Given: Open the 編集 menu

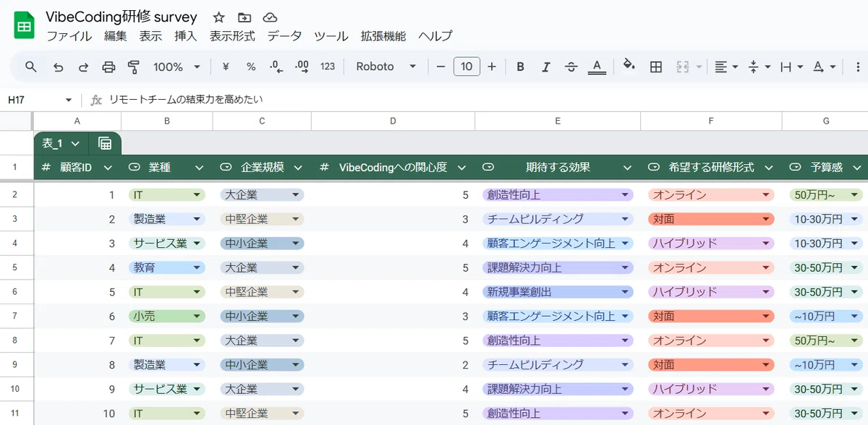Looking at the screenshot, I should point(116,36).
